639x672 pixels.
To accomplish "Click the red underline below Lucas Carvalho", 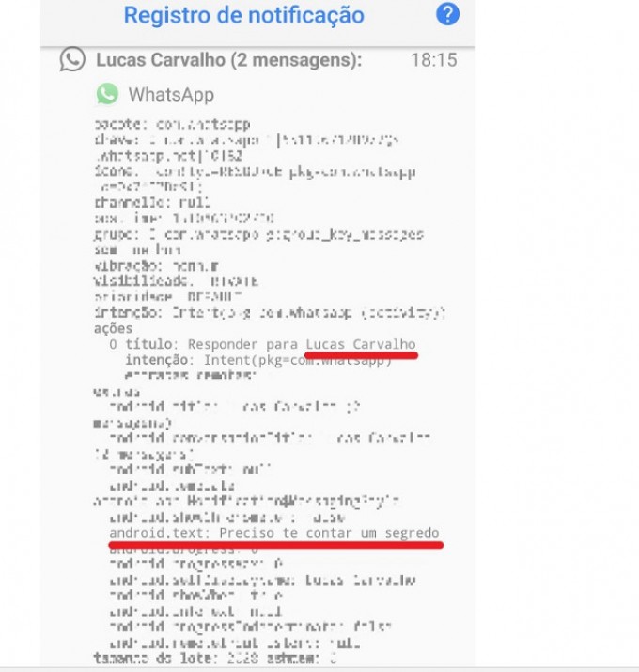I will coord(361,355).
